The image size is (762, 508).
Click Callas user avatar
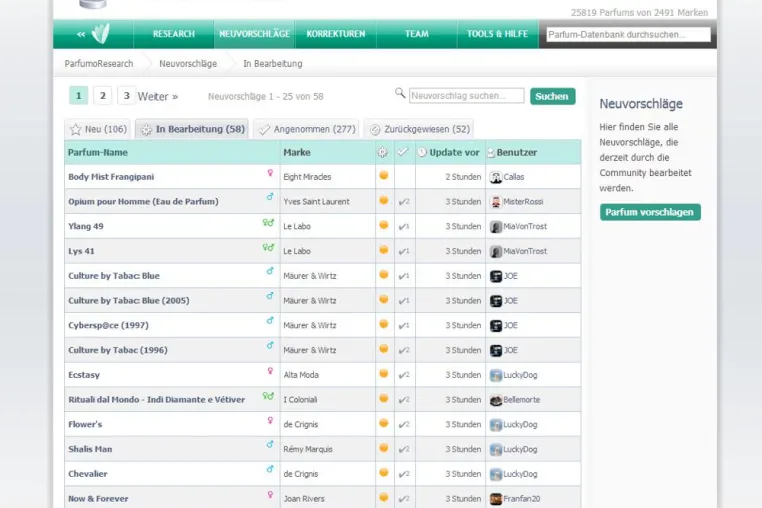point(496,177)
